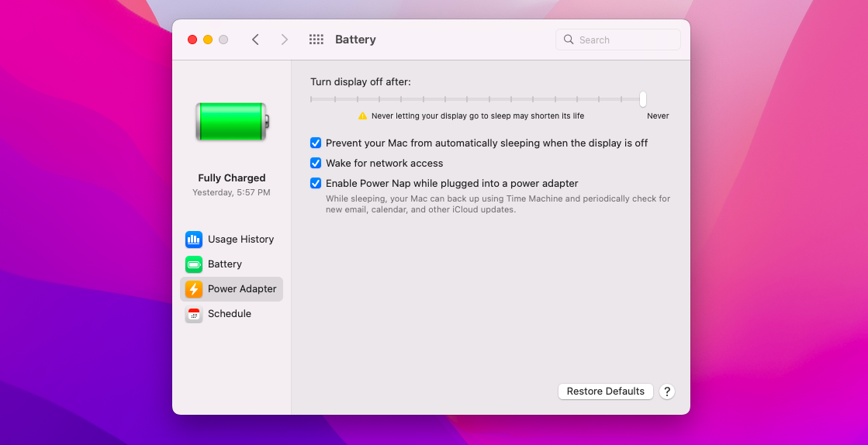868x445 pixels.
Task: Click the Battery window title
Action: tap(355, 40)
